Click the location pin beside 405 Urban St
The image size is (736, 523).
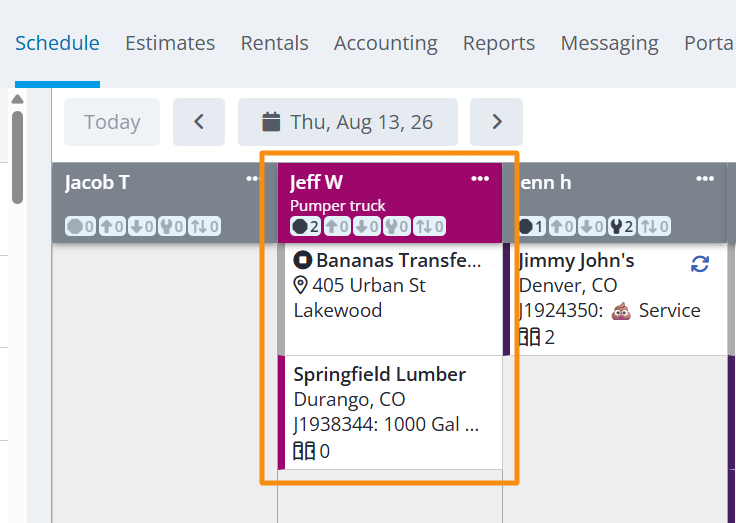pos(300,285)
